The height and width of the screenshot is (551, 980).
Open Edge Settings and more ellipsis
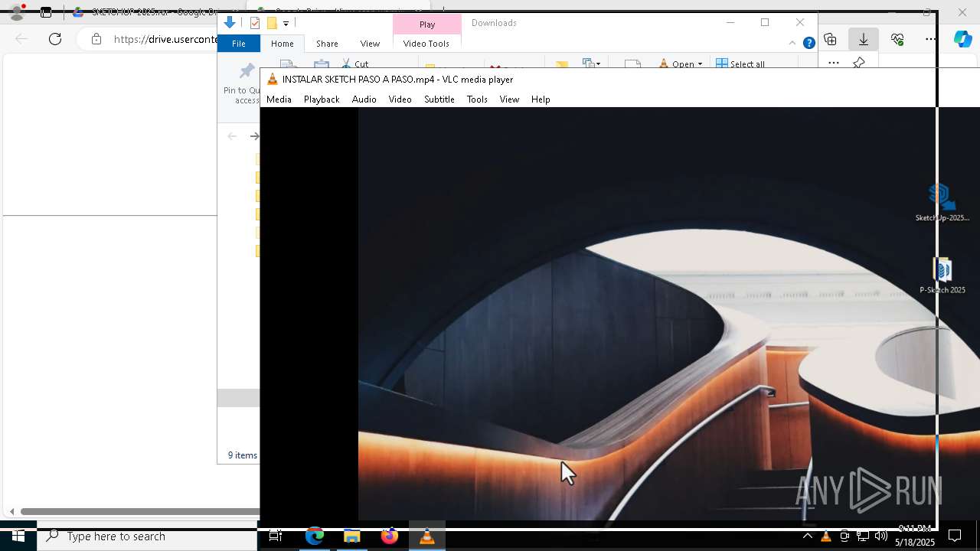930,39
